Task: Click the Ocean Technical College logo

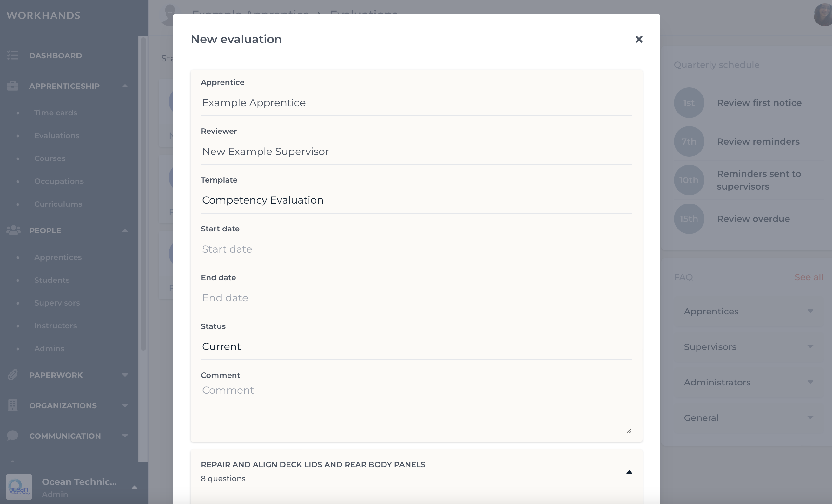Action: 19,487
